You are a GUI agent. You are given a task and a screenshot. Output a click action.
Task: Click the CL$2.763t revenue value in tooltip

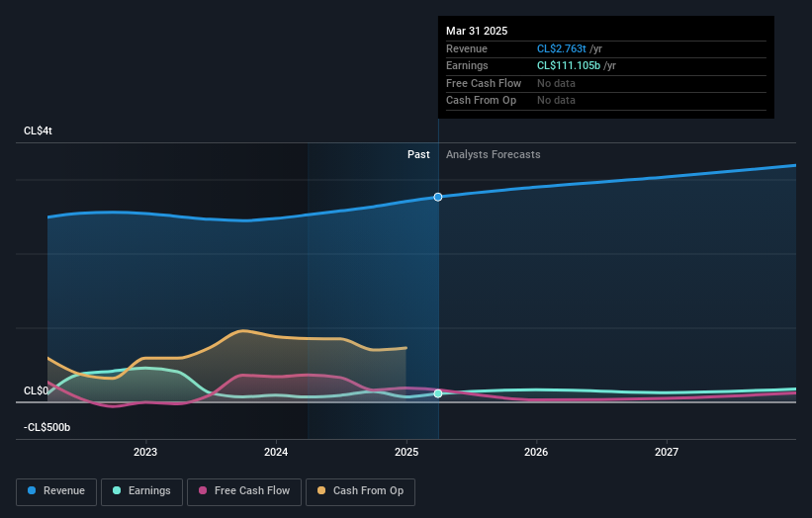pyautogui.click(x=562, y=48)
